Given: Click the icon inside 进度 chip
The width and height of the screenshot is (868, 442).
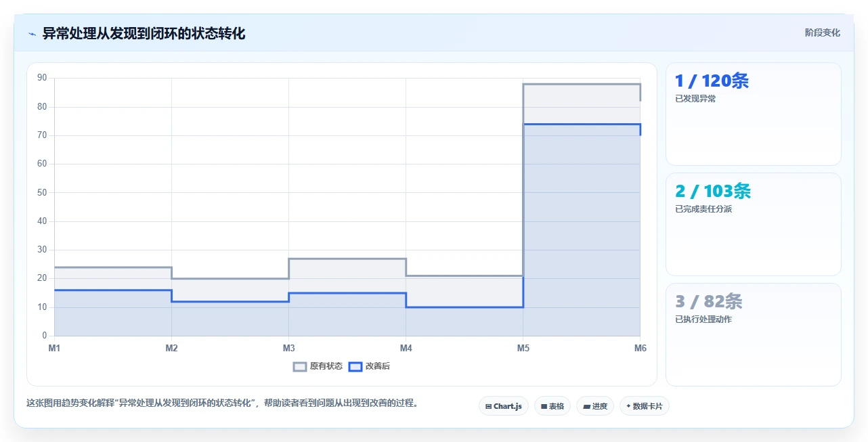Looking at the screenshot, I should pyautogui.click(x=586, y=407).
